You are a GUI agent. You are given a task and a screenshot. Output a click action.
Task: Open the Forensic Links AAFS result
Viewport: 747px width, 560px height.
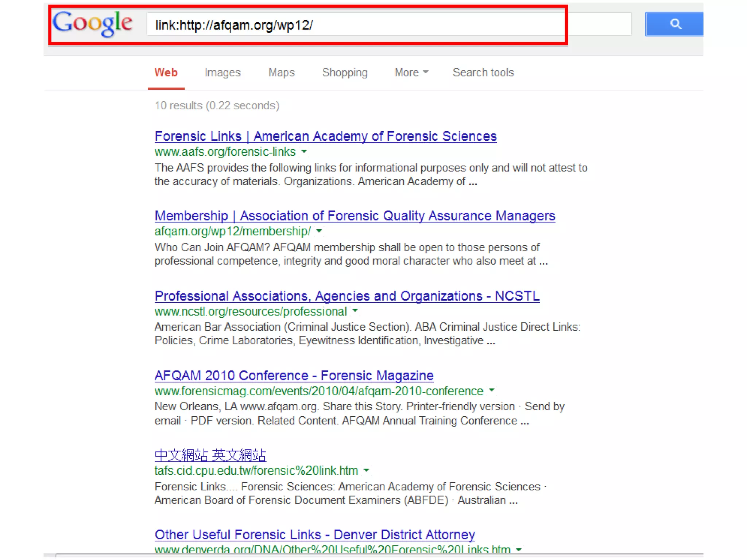tap(325, 136)
